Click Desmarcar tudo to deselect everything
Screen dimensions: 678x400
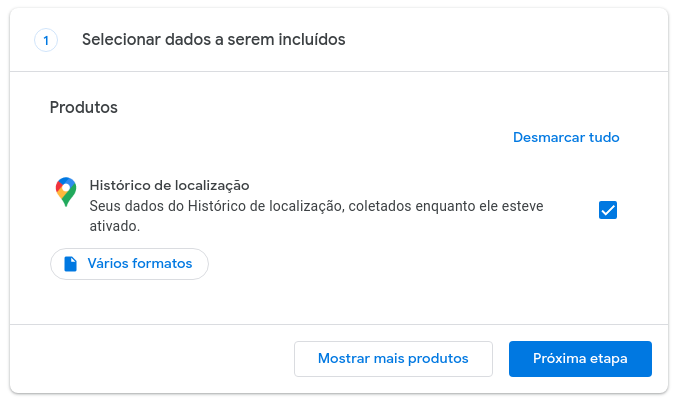click(566, 137)
